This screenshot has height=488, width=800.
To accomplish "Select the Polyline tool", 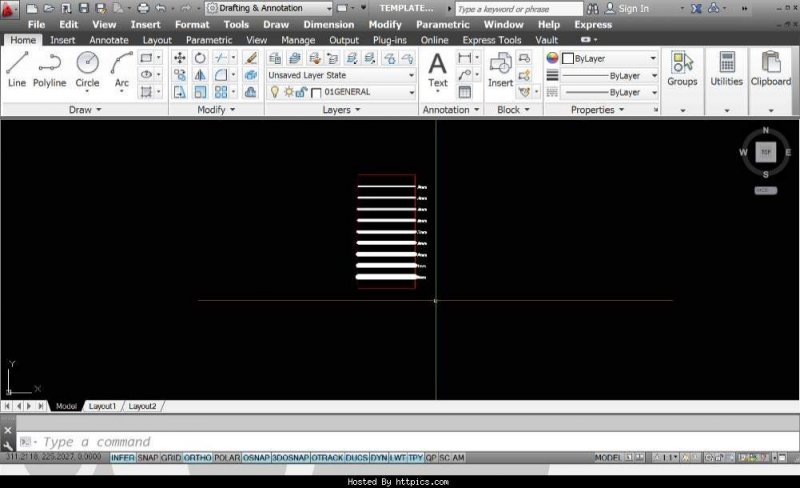I will click(50, 70).
